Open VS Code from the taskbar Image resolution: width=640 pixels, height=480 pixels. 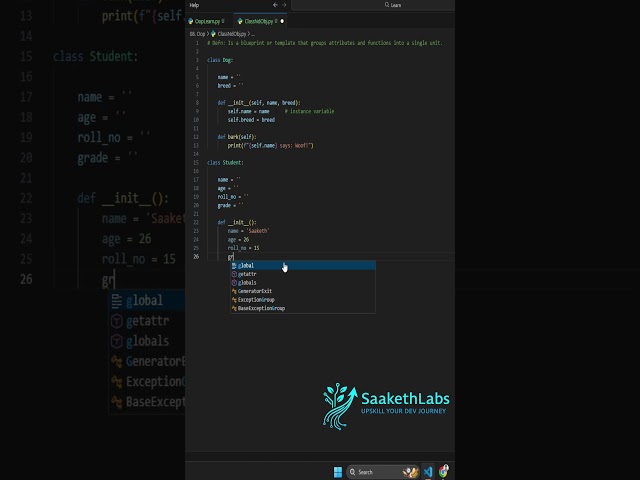pos(428,472)
